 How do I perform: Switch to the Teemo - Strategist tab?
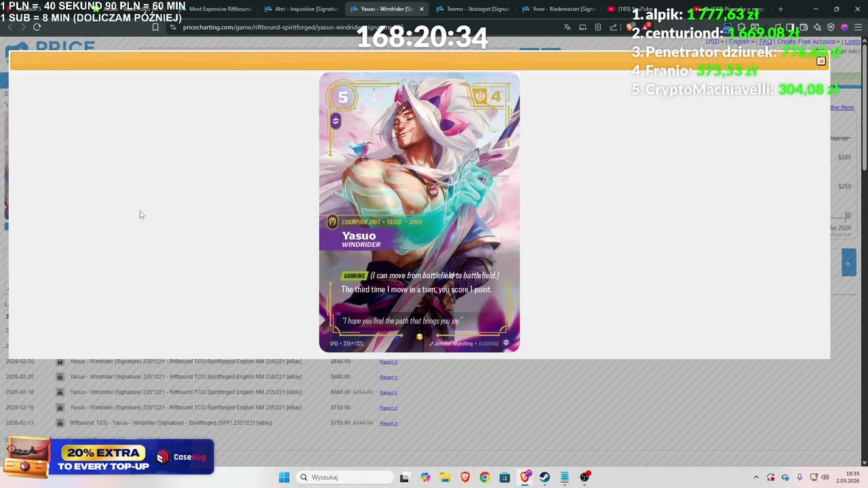473,9
